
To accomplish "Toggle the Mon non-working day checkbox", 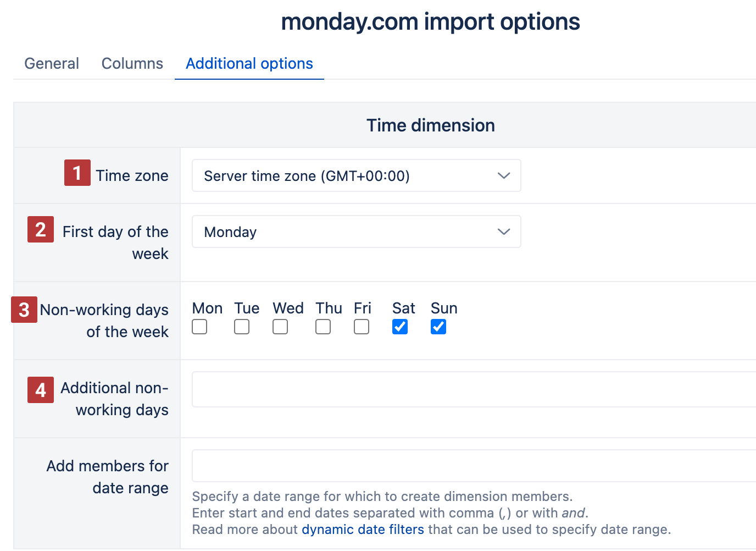I will pyautogui.click(x=199, y=327).
